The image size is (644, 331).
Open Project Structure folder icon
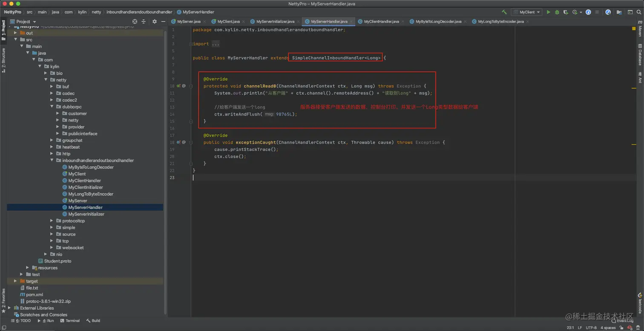click(619, 12)
